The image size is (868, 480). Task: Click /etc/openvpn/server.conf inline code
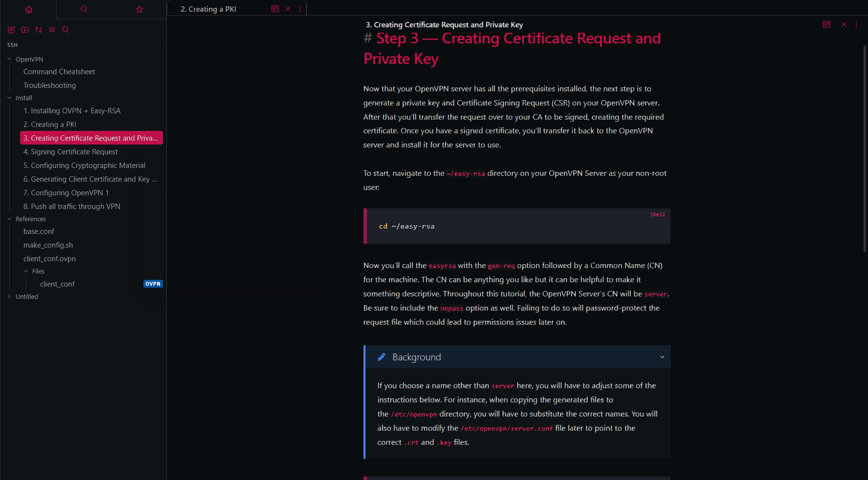507,429
